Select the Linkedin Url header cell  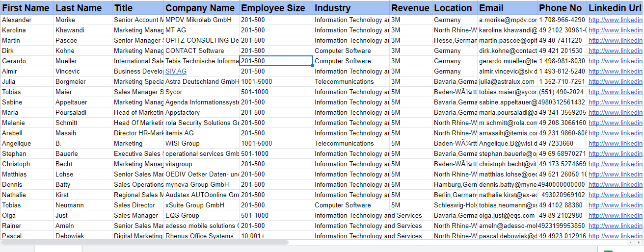(x=615, y=8)
